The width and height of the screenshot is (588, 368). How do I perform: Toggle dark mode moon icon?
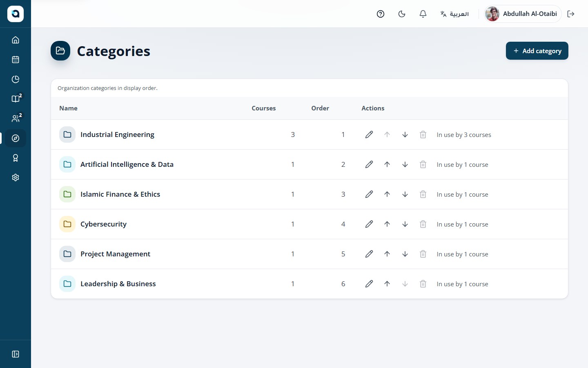coord(402,14)
